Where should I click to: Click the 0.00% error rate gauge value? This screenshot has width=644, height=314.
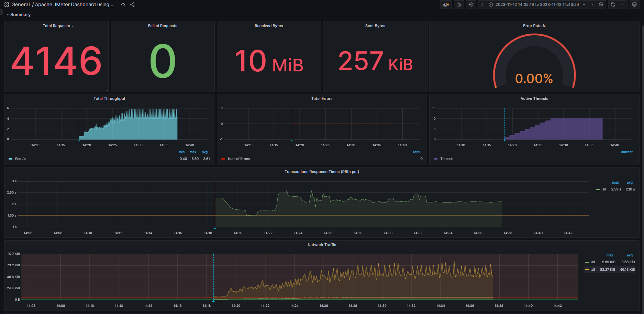pyautogui.click(x=534, y=79)
